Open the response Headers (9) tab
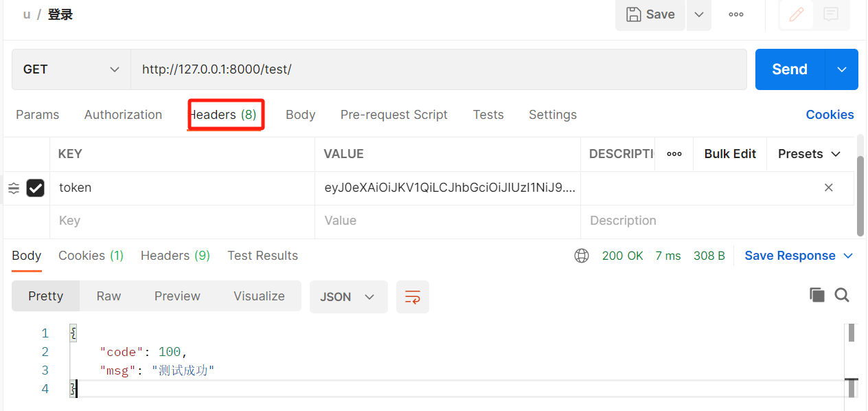 pos(175,256)
